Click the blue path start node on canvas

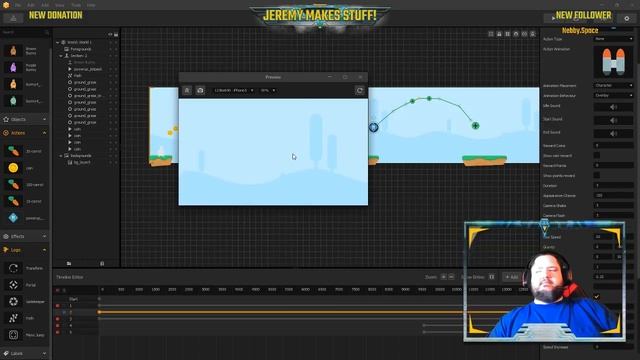point(373,127)
